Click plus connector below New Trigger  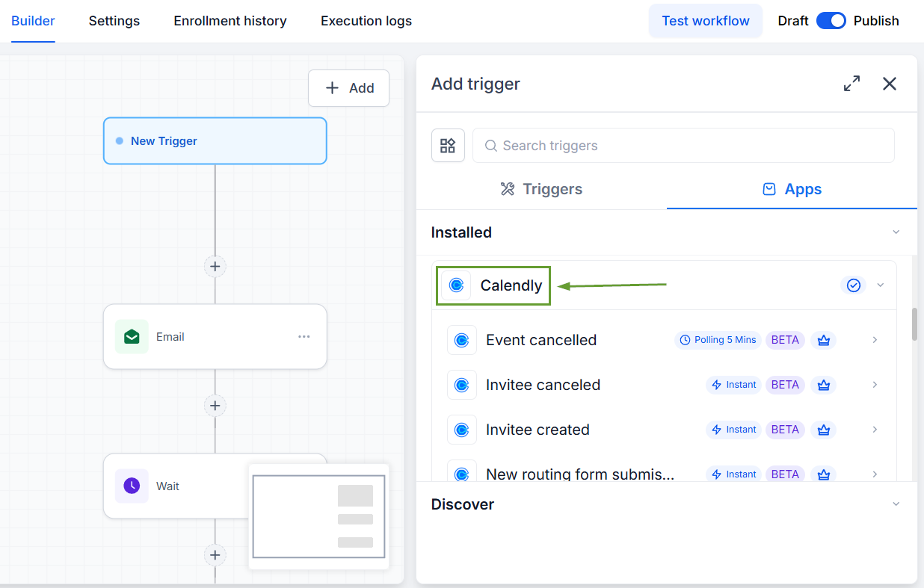215,266
